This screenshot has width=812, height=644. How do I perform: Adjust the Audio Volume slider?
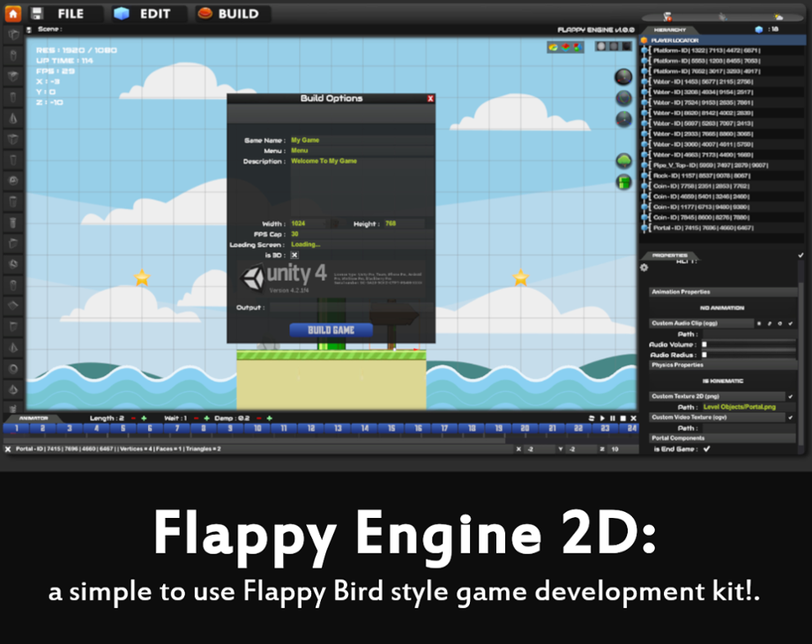[x=749, y=344]
